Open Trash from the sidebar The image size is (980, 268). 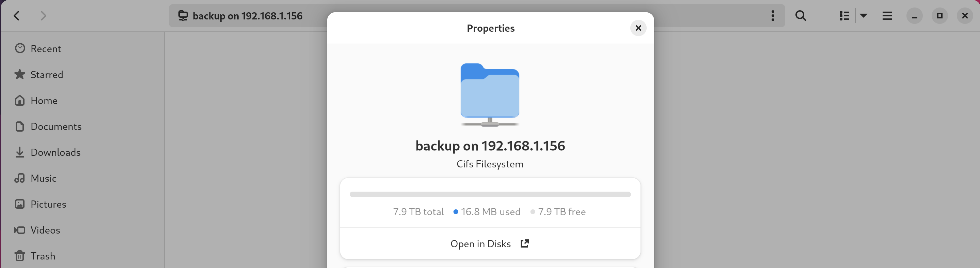click(x=43, y=256)
